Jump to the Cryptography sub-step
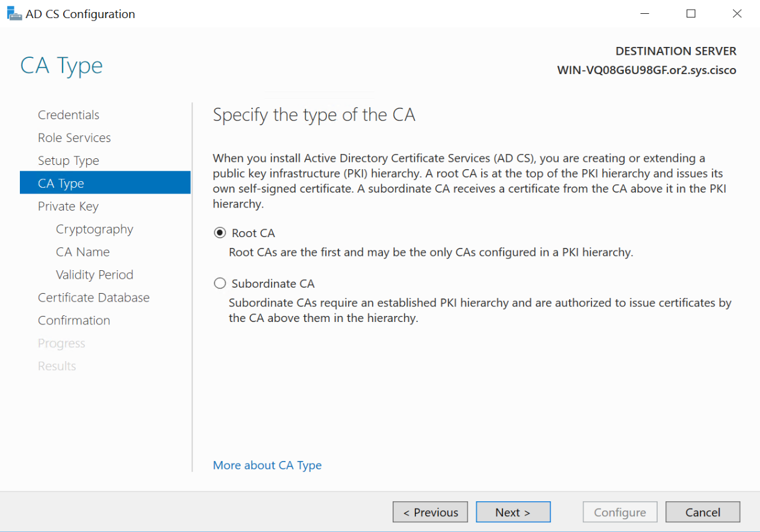 [x=95, y=229]
